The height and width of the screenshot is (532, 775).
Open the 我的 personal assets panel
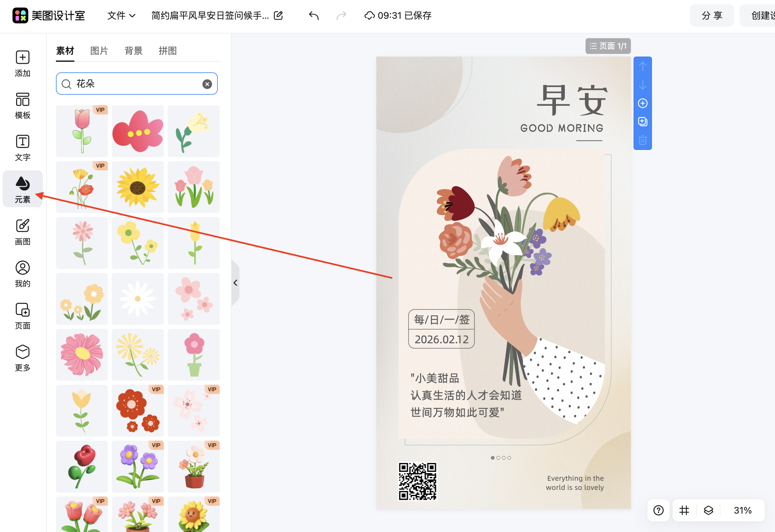point(22,273)
